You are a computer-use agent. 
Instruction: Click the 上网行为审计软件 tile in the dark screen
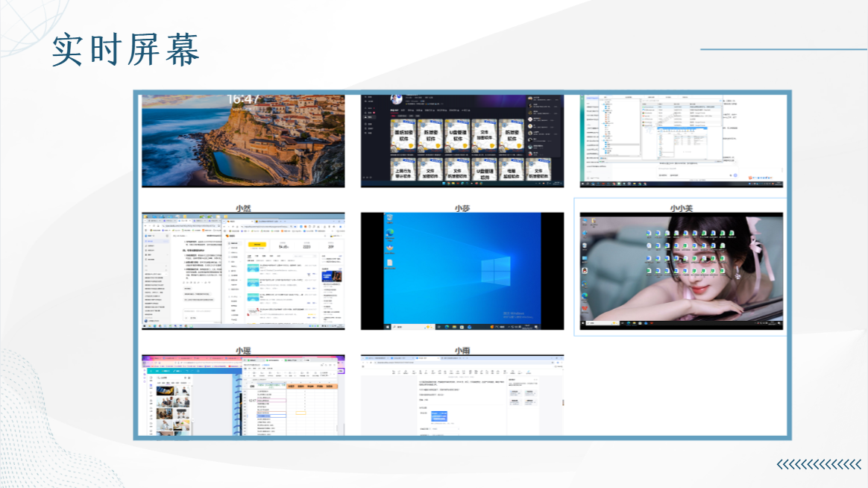(x=403, y=171)
